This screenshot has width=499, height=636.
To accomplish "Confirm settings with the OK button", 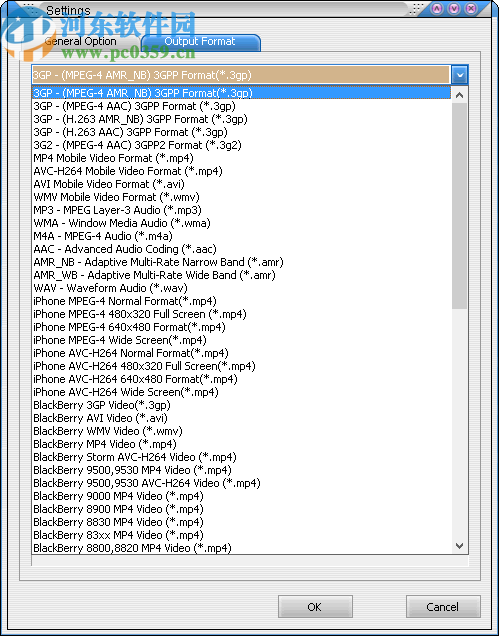I will [315, 607].
